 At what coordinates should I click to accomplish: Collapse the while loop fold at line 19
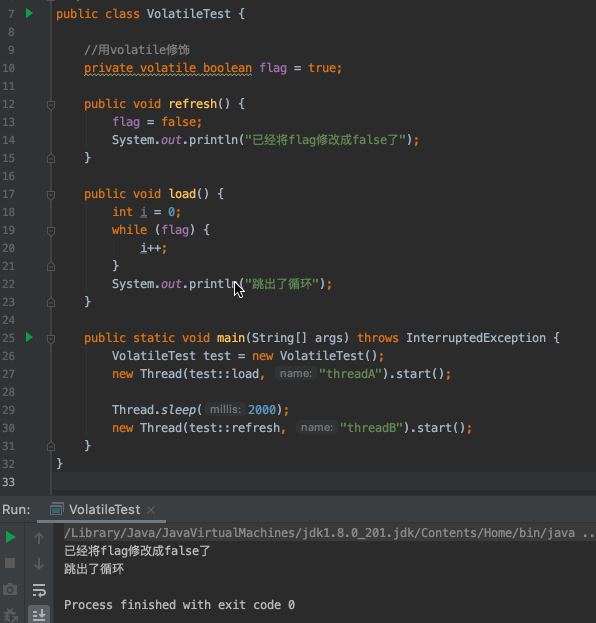point(51,231)
